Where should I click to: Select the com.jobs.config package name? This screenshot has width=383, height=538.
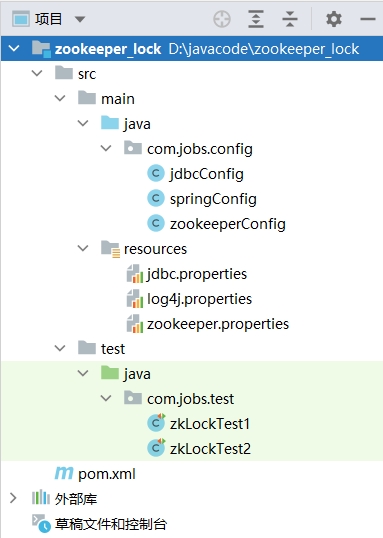[200, 149]
